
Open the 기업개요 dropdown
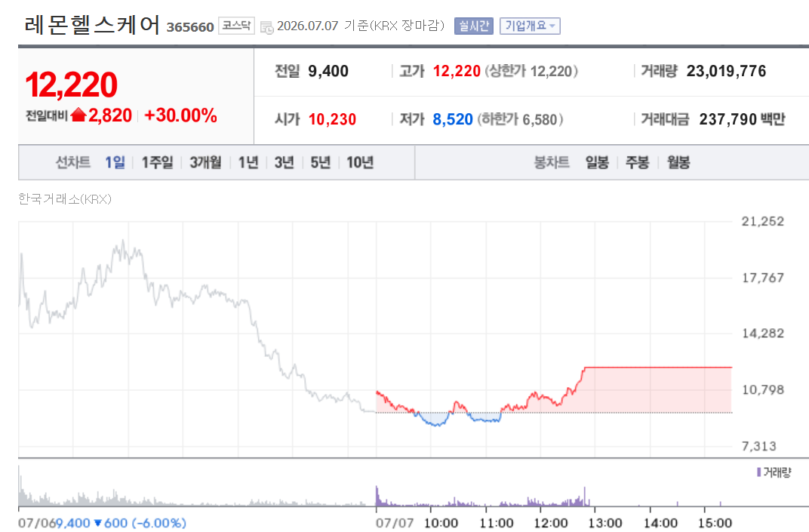(x=530, y=26)
